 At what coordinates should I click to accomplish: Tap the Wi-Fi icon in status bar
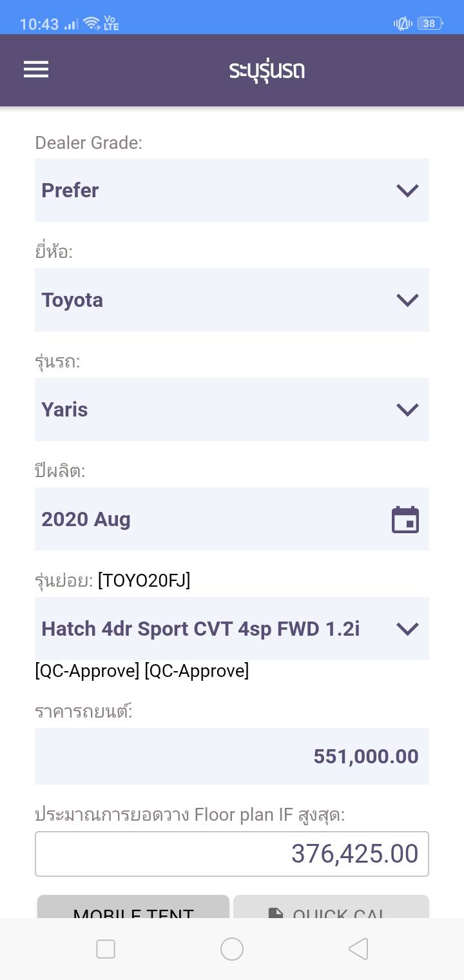[92, 24]
